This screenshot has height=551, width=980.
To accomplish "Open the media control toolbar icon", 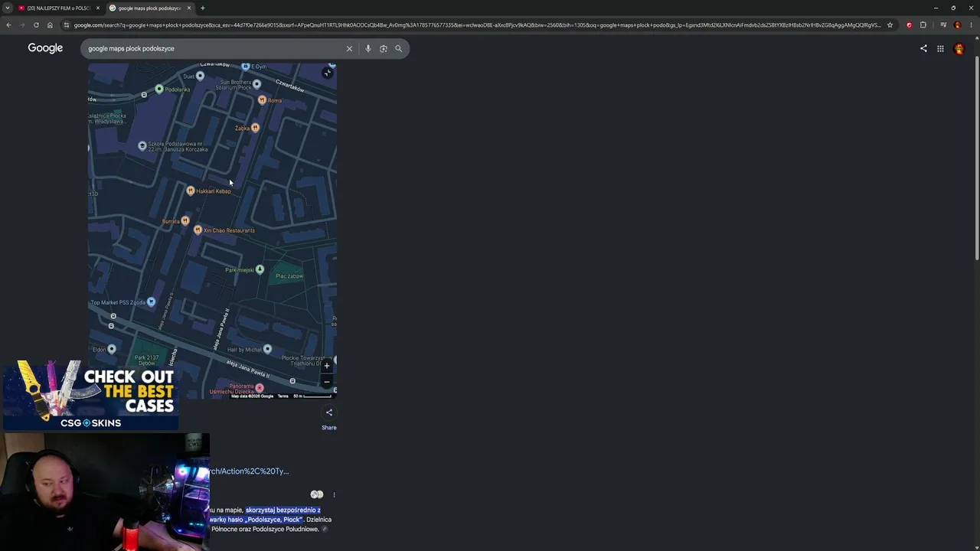I will (943, 25).
